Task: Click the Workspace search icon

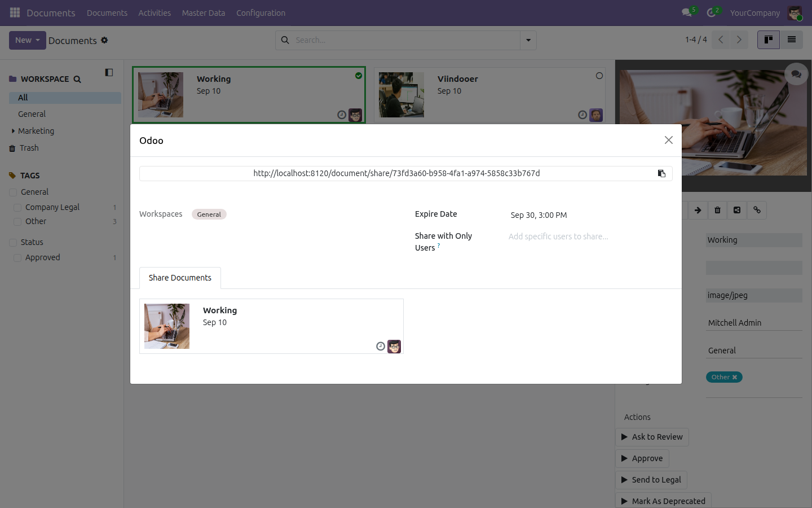Action: pos(77,80)
